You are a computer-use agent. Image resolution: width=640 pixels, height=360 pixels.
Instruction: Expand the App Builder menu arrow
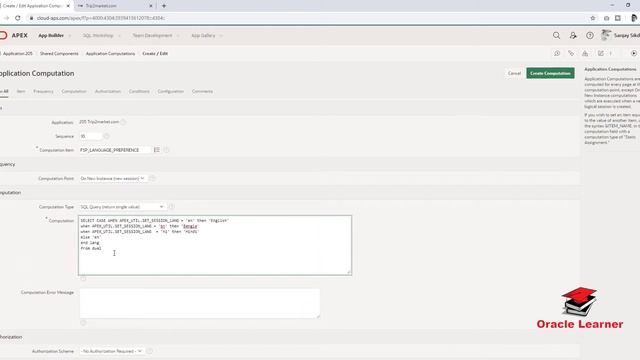point(69,36)
